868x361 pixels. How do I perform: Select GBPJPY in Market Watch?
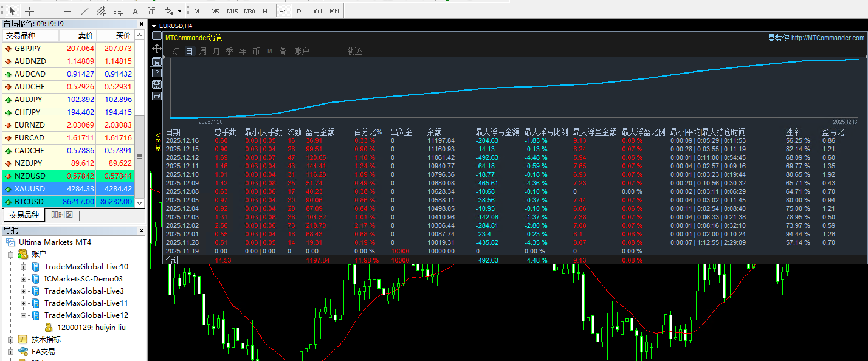coord(67,48)
